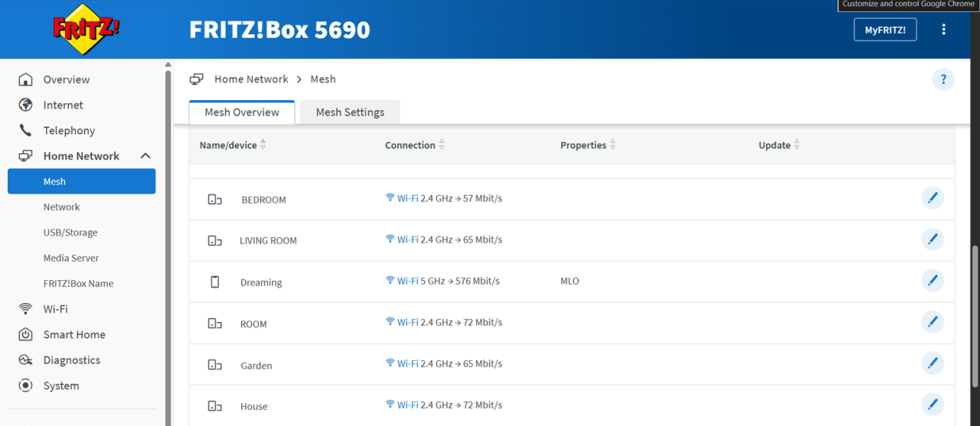Click the BEDROOM device name

[263, 200]
